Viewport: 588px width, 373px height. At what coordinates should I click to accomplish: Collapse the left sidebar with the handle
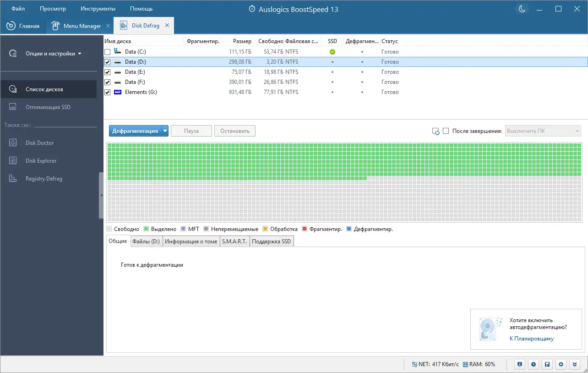point(101,195)
